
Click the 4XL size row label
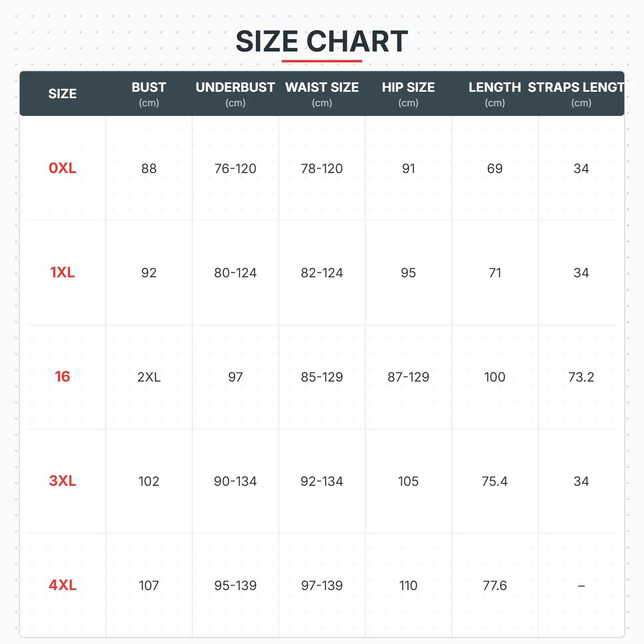[x=62, y=585]
